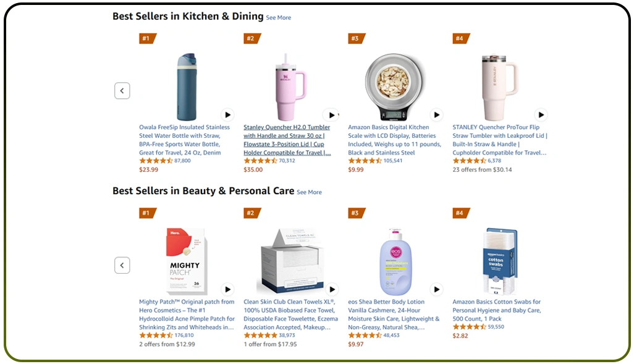Image resolution: width=634 pixels, height=364 pixels.
Task: Open See More for Beauty & Personal Care
Action: (x=309, y=192)
